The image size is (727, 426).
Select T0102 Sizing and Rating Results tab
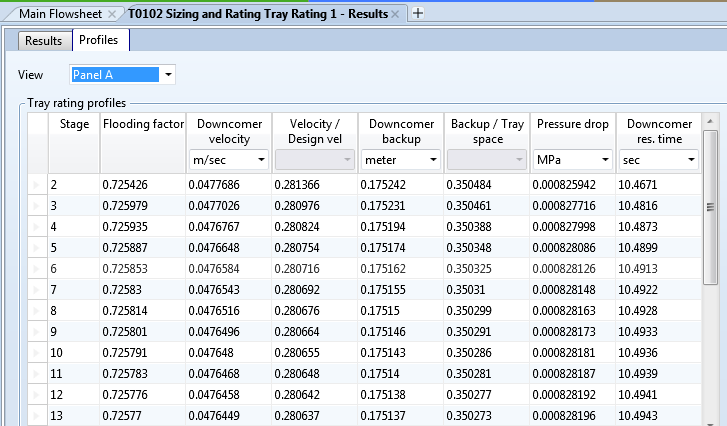258,14
